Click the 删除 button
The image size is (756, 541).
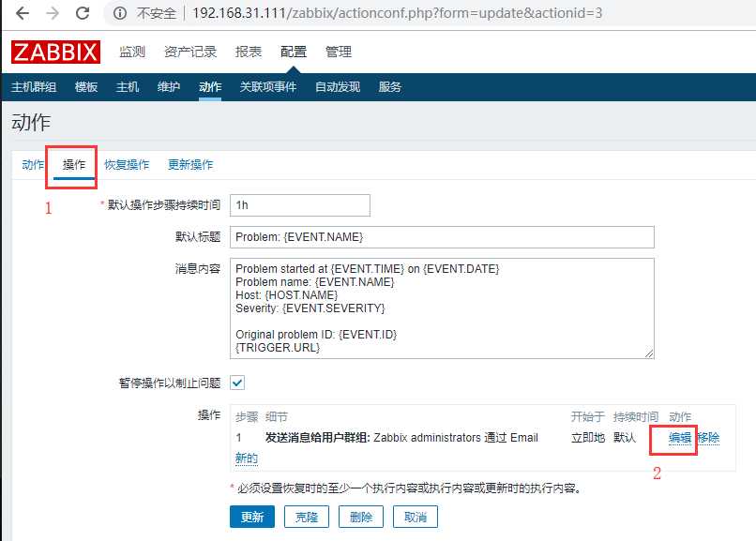pos(361,517)
